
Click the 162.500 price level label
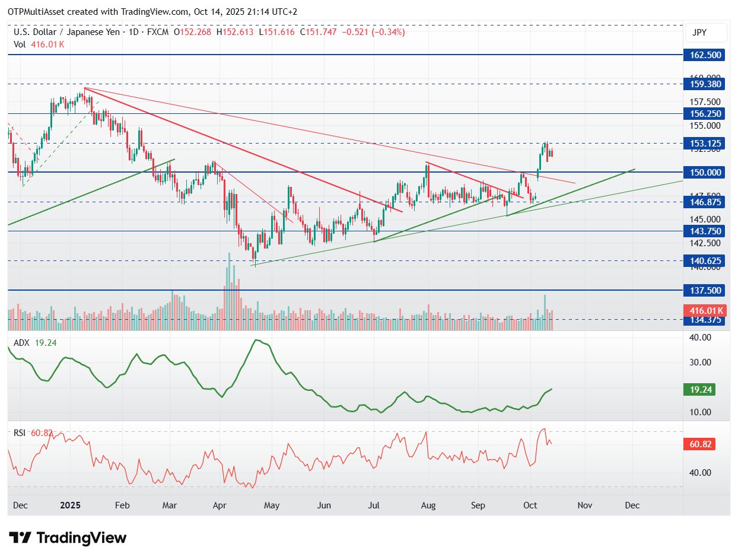point(705,55)
